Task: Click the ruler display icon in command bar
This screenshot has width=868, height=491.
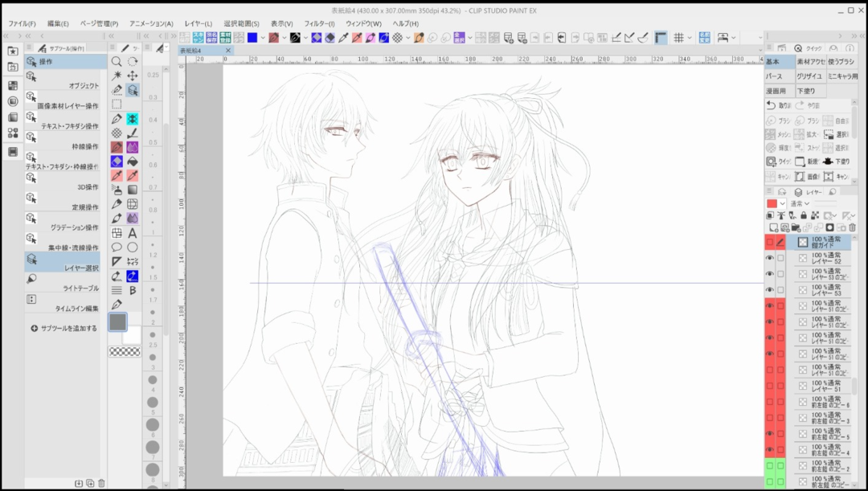Action: pos(661,38)
